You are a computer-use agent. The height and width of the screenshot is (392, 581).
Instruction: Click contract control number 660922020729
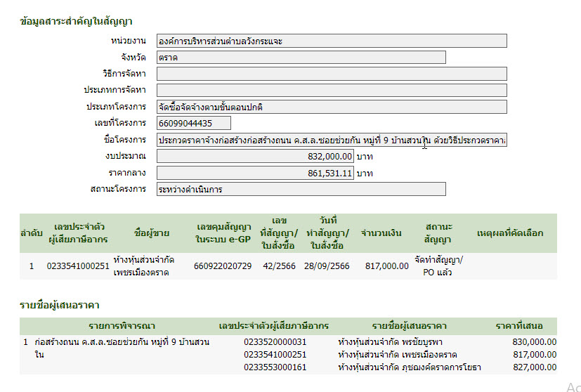coord(223,266)
